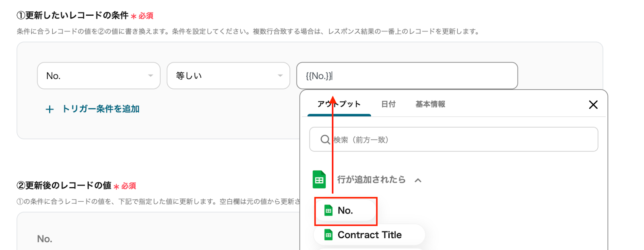Click the arrow on the 等しい dropdown
The image size is (644, 250).
pyautogui.click(x=280, y=76)
